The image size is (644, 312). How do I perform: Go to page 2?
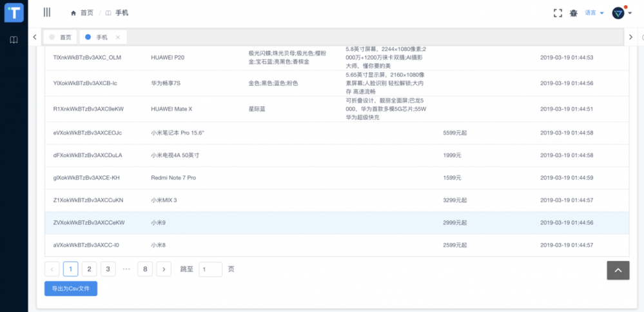click(x=89, y=269)
